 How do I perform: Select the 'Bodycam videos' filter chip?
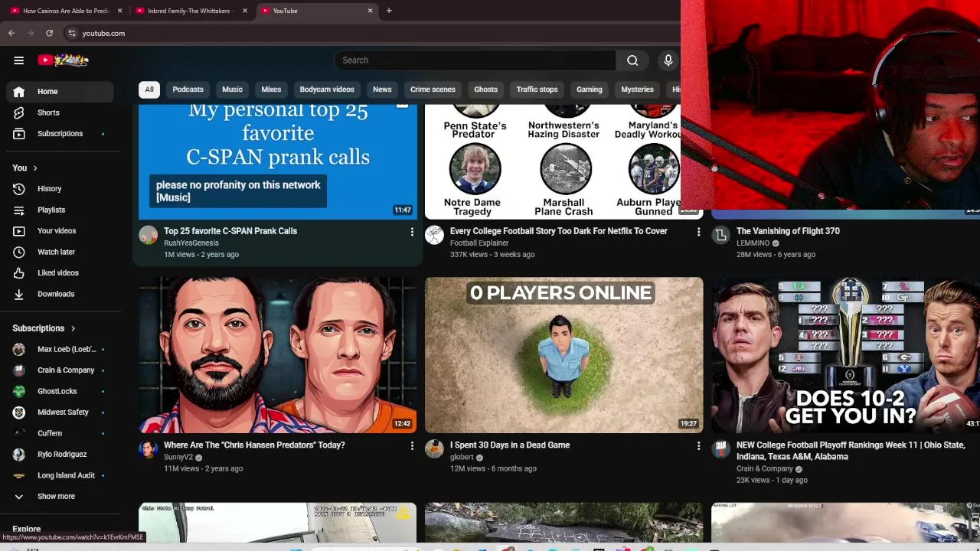point(327,90)
